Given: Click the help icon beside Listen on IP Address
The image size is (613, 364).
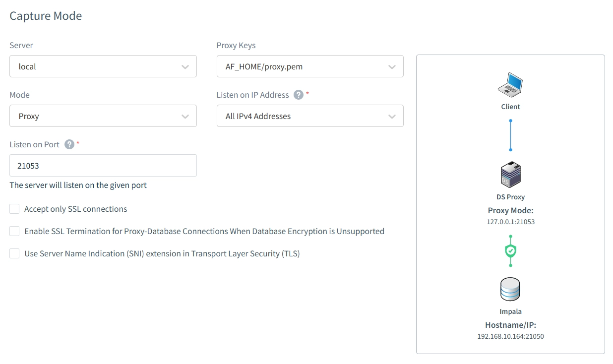Looking at the screenshot, I should click(x=298, y=95).
